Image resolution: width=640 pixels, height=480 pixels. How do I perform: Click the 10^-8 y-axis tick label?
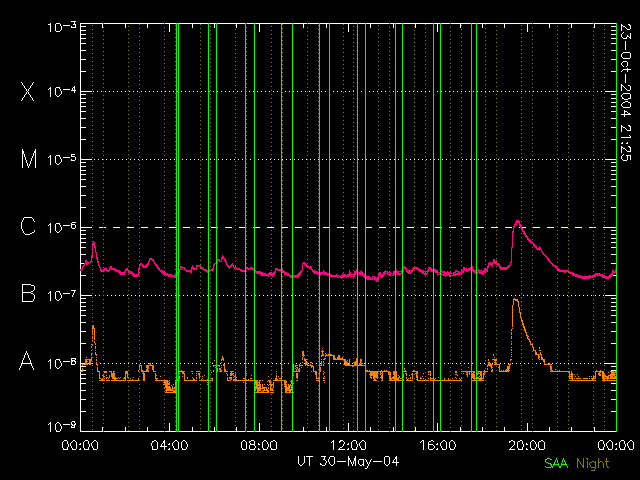(62, 363)
